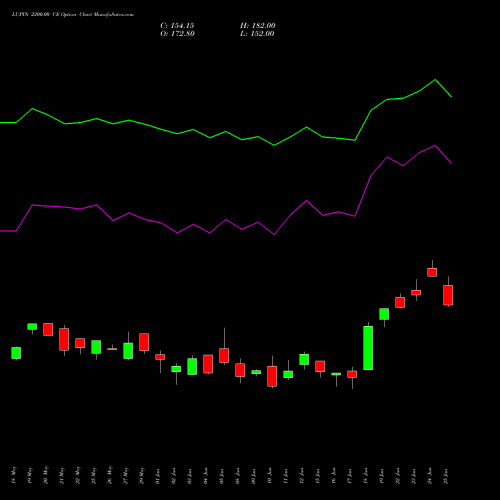Click the 20 May date label
500x500 pixels.
(x=46, y=475)
